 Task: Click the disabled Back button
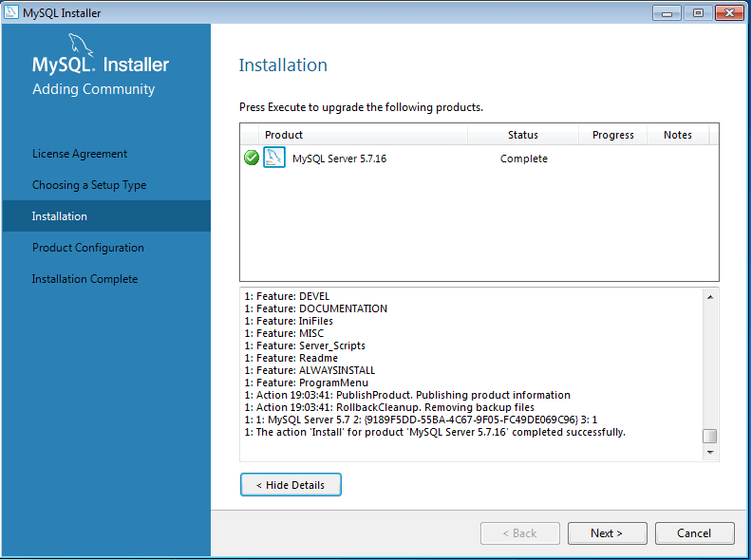(x=519, y=533)
